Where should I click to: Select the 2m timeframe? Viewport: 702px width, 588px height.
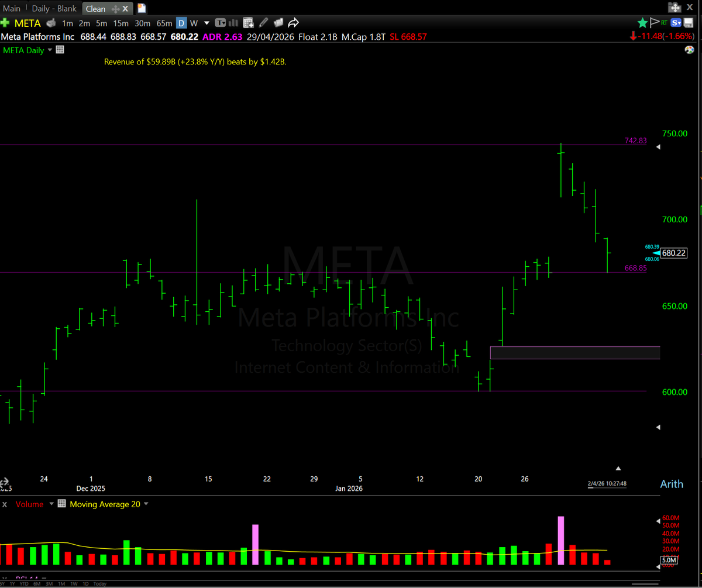pyautogui.click(x=84, y=23)
